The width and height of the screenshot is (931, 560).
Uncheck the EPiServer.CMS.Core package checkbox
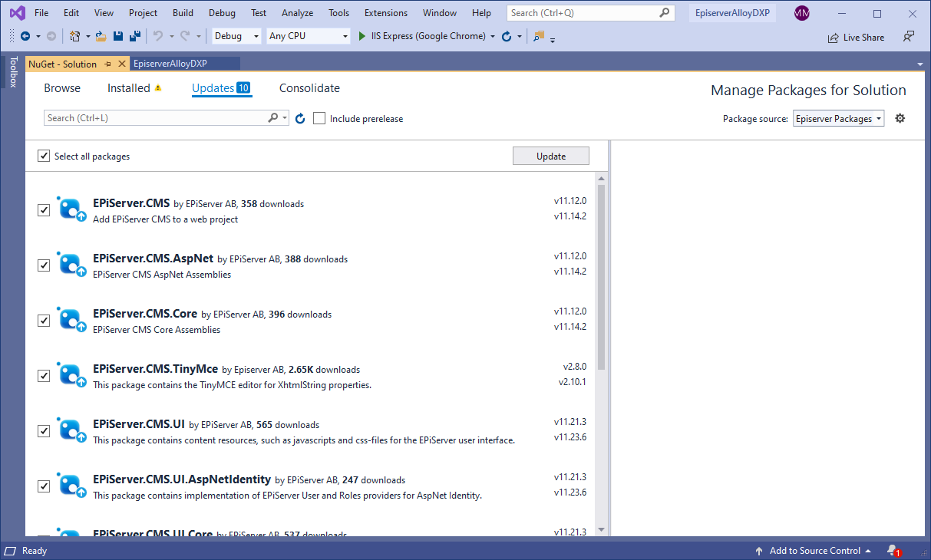coord(44,321)
